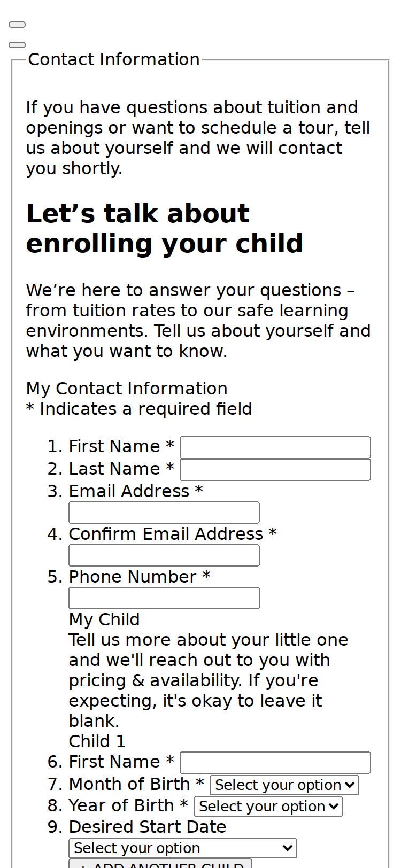Click the topmost small blank button
401x868 pixels.
[17, 25]
